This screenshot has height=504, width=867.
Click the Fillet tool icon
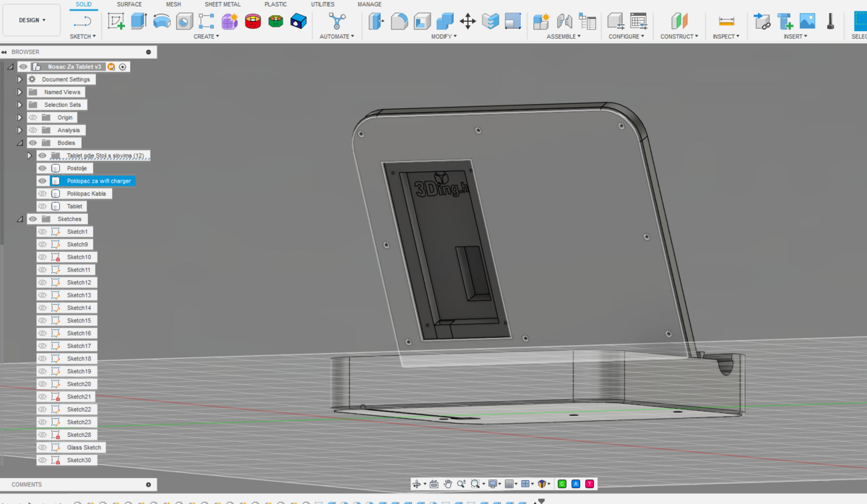point(399,21)
